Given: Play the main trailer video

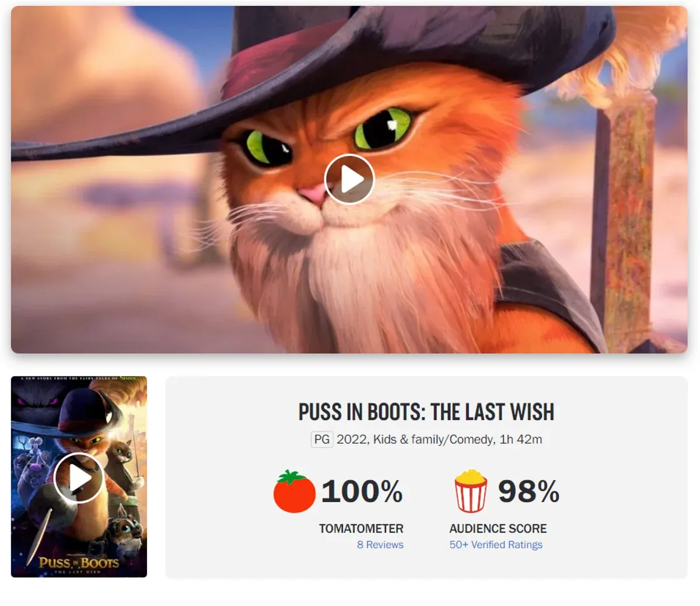Looking at the screenshot, I should click(x=349, y=179).
